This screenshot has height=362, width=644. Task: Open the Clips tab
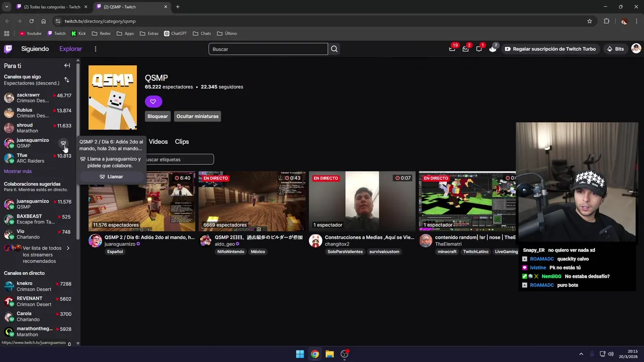tap(182, 142)
